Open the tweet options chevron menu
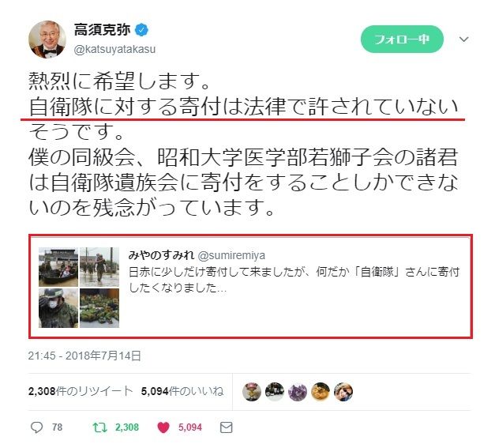The width and height of the screenshot is (495, 448). click(463, 40)
